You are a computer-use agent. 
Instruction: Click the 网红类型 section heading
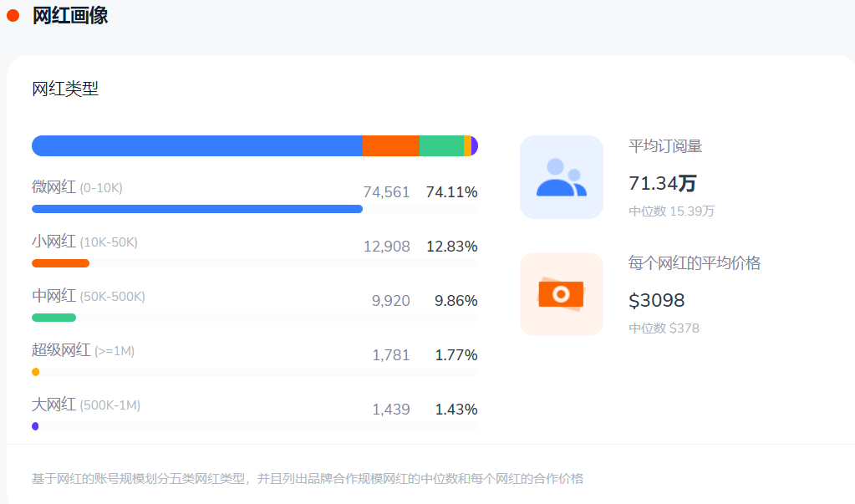tap(65, 89)
